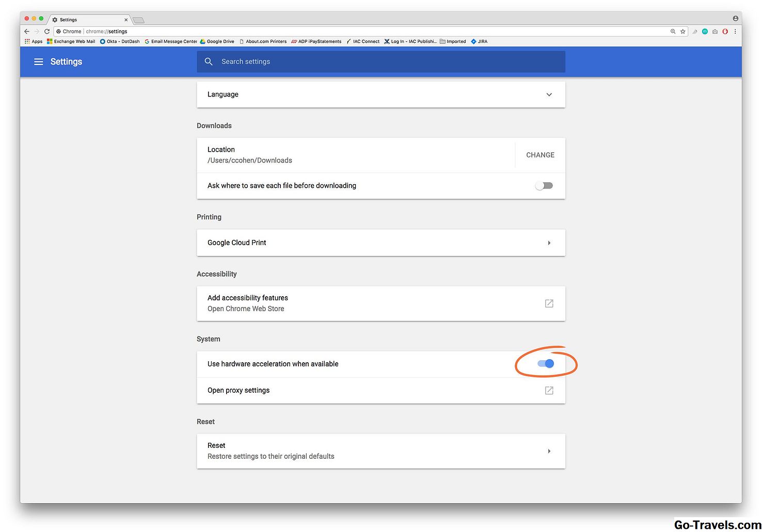Click the reload page icon
This screenshot has height=532, width=762.
click(47, 31)
